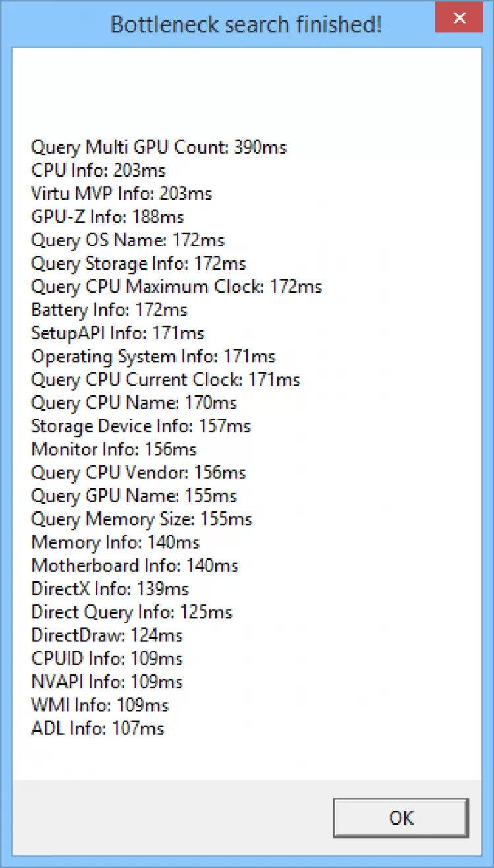Viewport: 494px width, 868px height.
Task: Click the Monitor Info 156ms line
Action: (114, 449)
